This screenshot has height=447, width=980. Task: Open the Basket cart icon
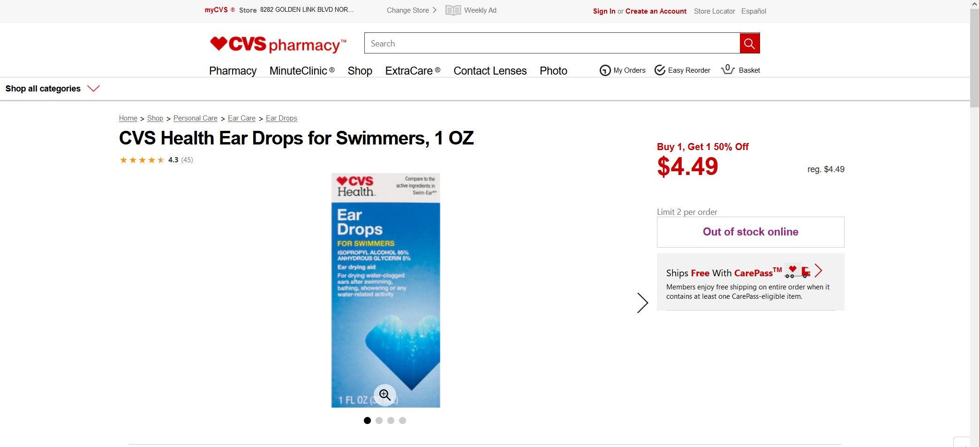coord(727,69)
